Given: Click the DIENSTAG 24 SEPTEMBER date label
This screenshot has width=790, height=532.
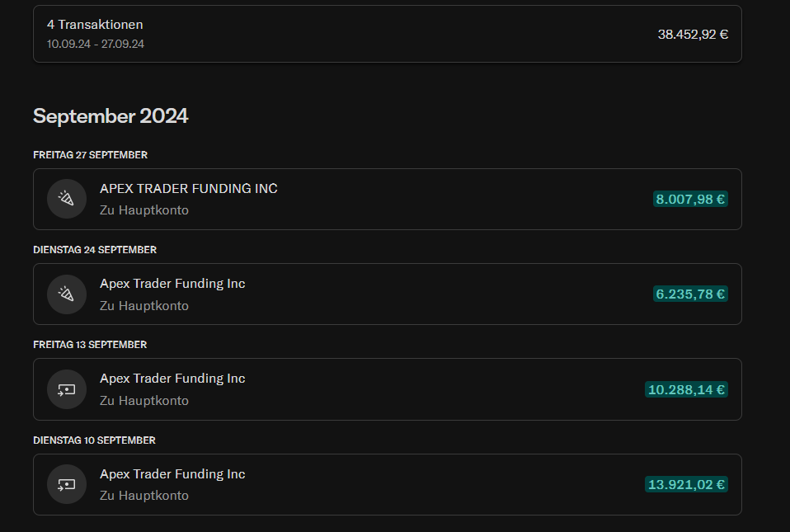Looking at the screenshot, I should [95, 250].
